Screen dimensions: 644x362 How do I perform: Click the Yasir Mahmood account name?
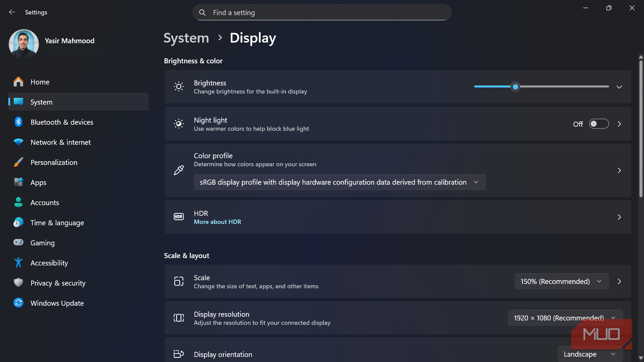click(69, 41)
